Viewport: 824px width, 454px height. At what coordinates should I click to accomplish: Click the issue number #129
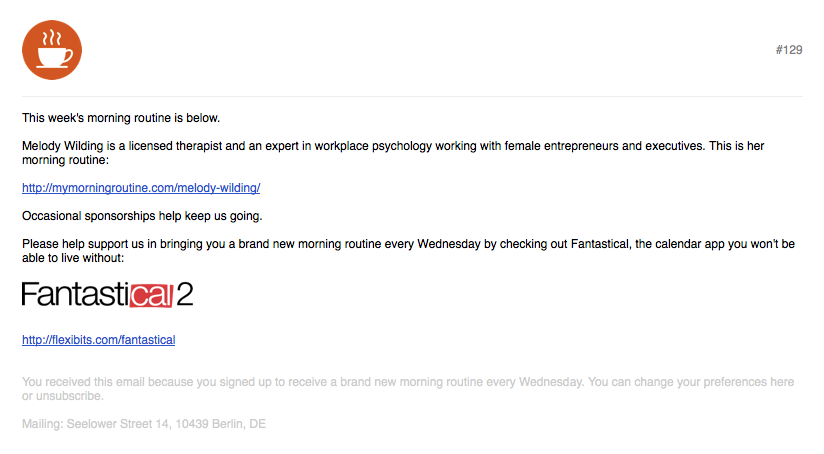click(789, 50)
